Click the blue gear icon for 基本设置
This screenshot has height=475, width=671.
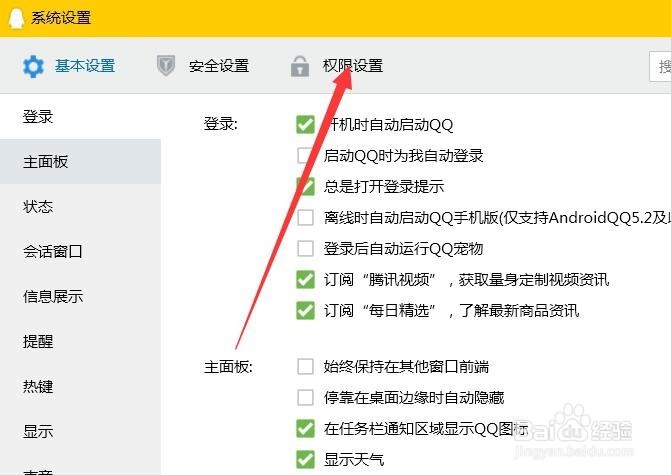click(33, 66)
